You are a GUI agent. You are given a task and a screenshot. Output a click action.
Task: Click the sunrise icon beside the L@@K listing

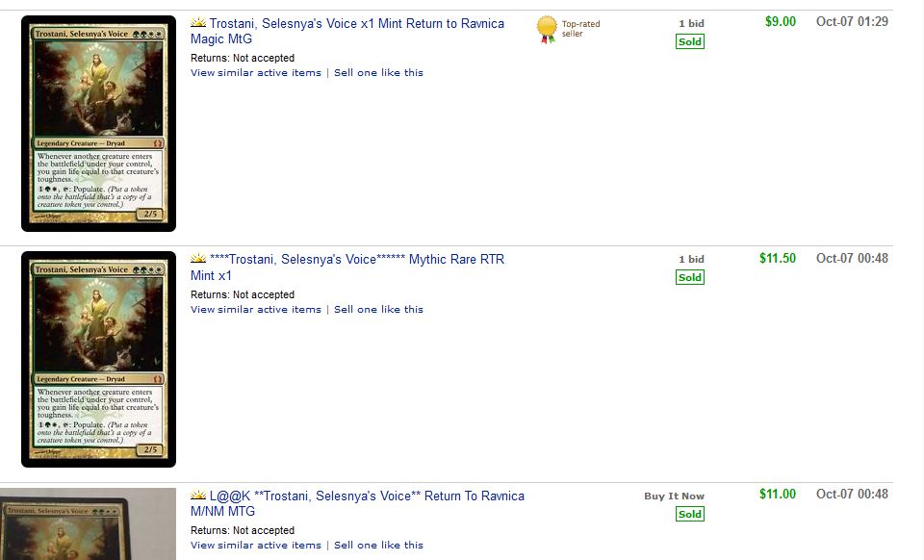pos(198,496)
